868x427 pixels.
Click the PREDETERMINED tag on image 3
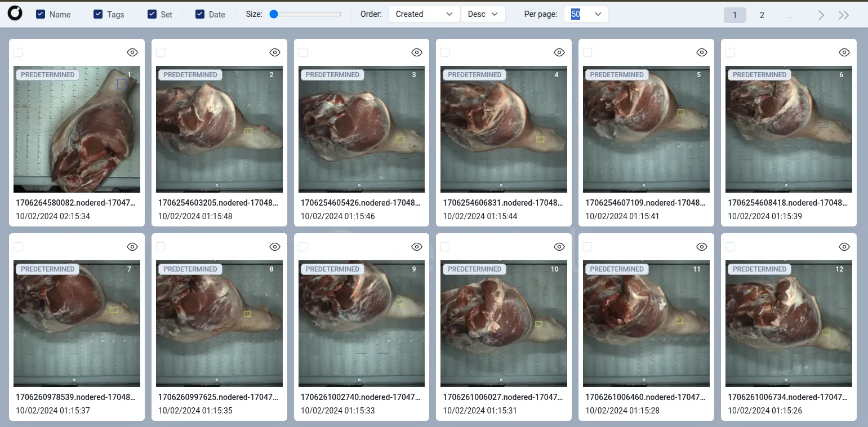coord(332,75)
